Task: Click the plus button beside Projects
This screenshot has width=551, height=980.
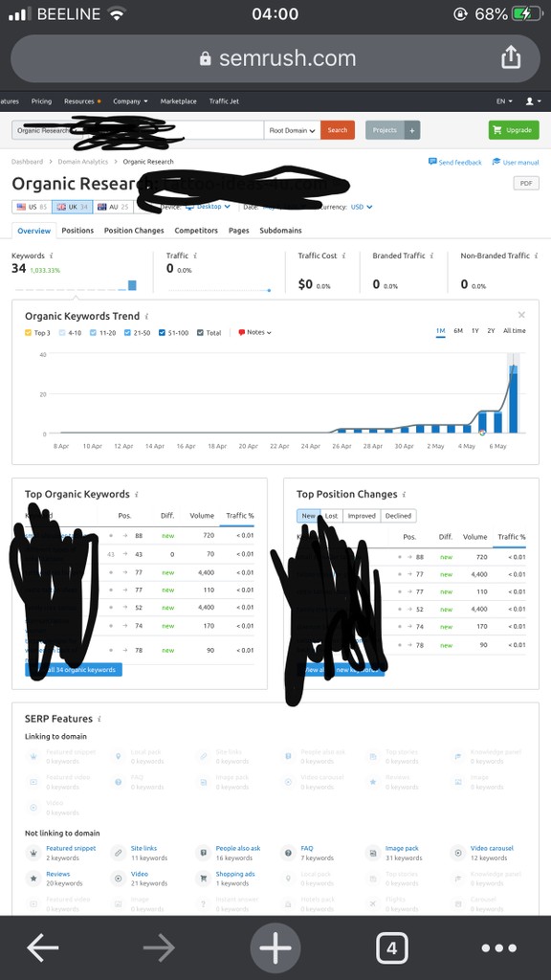Action: pos(412,130)
